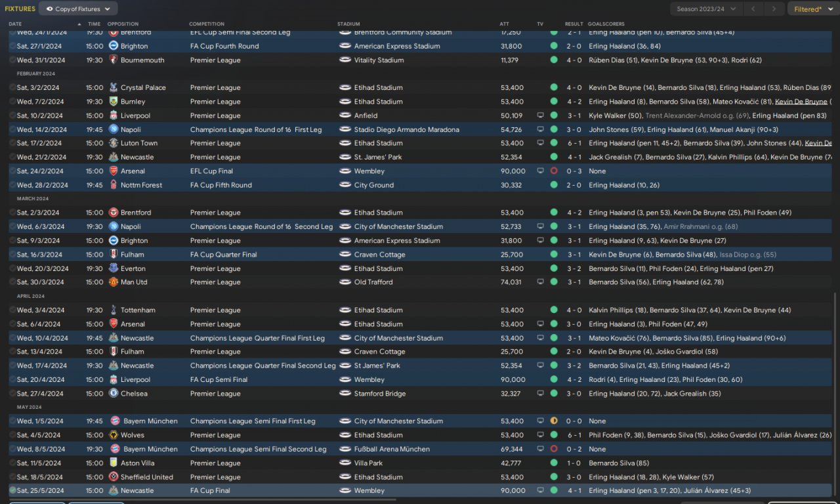The height and width of the screenshot is (504, 840).
Task: Click the TV icon in the Chelsea row
Action: (540, 394)
